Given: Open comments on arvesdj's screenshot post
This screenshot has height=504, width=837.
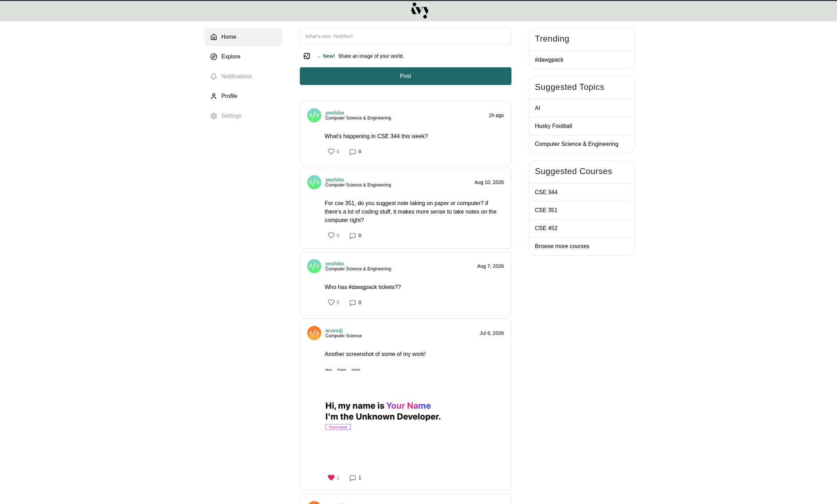Looking at the screenshot, I should pyautogui.click(x=353, y=478).
